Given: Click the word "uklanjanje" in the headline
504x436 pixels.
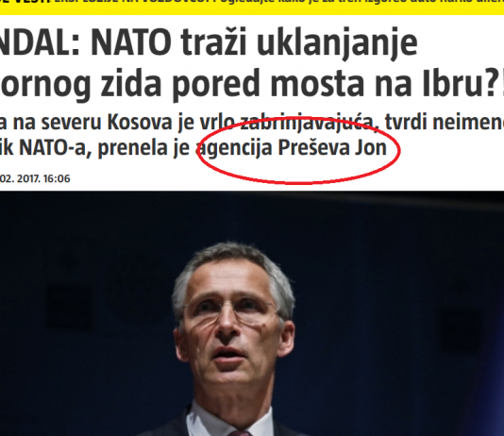Looking at the screenshot, I should tap(337, 43).
